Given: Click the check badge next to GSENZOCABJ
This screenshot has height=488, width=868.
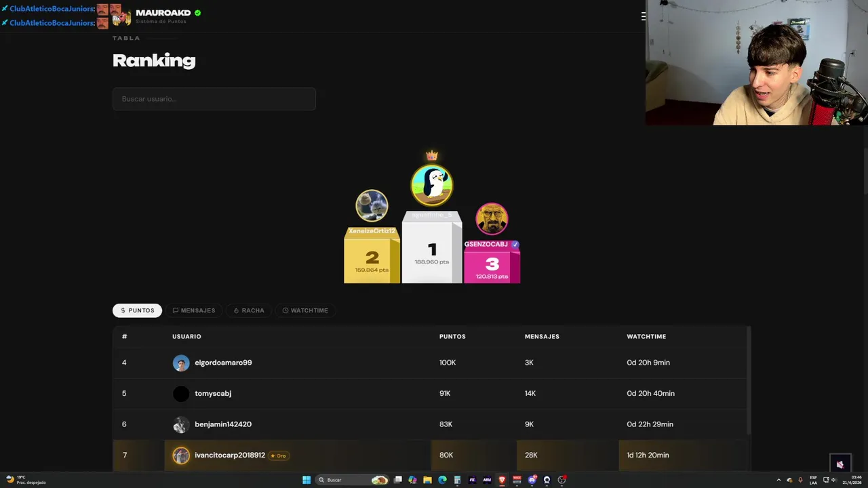Looking at the screenshot, I should [515, 244].
